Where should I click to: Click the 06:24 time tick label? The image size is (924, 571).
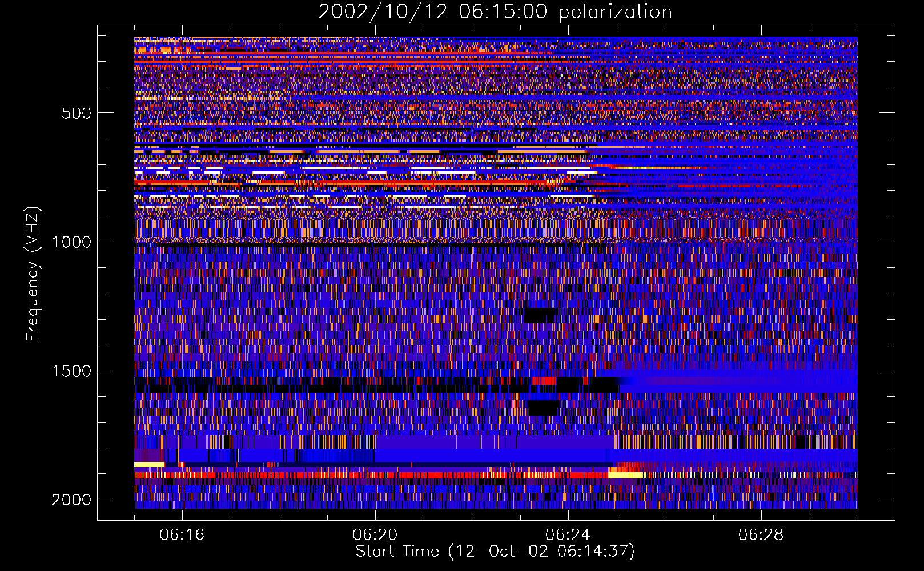tap(568, 535)
